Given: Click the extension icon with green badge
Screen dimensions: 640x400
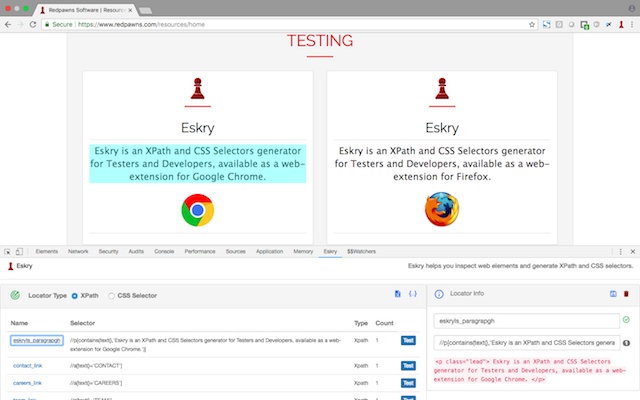Looking at the screenshot, I should pyautogui.click(x=584, y=25).
